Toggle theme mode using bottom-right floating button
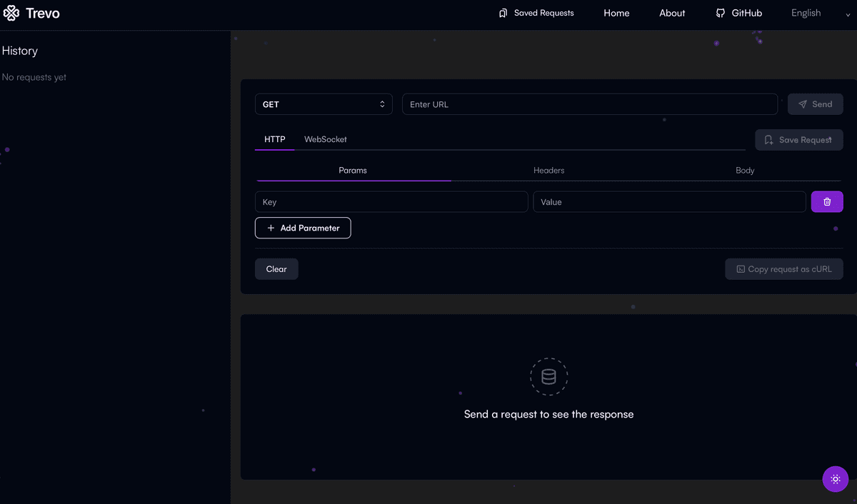The width and height of the screenshot is (857, 504). 836,479
